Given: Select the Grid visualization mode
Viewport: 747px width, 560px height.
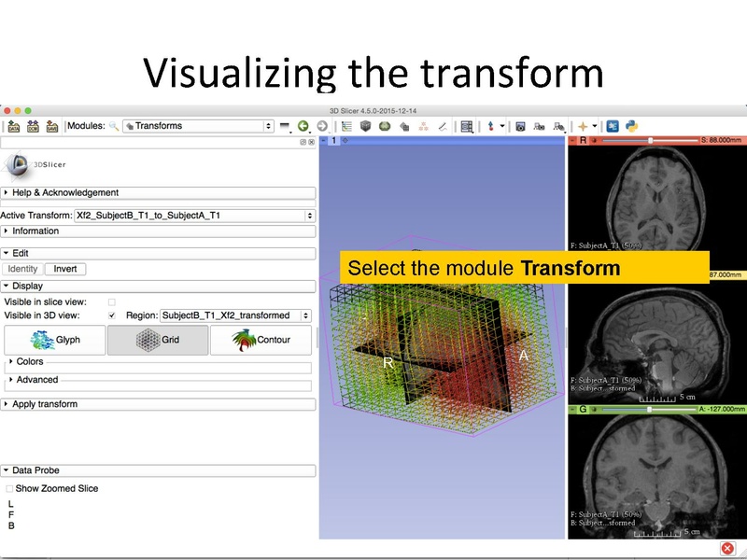Looking at the screenshot, I should pyautogui.click(x=158, y=341).
